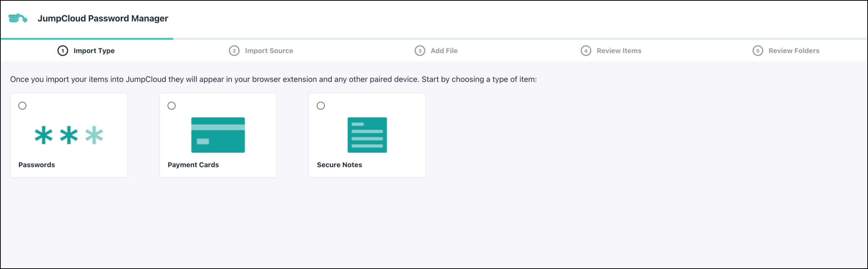Click the step 2 circle icon
The height and width of the screenshot is (269, 868).
(x=234, y=51)
